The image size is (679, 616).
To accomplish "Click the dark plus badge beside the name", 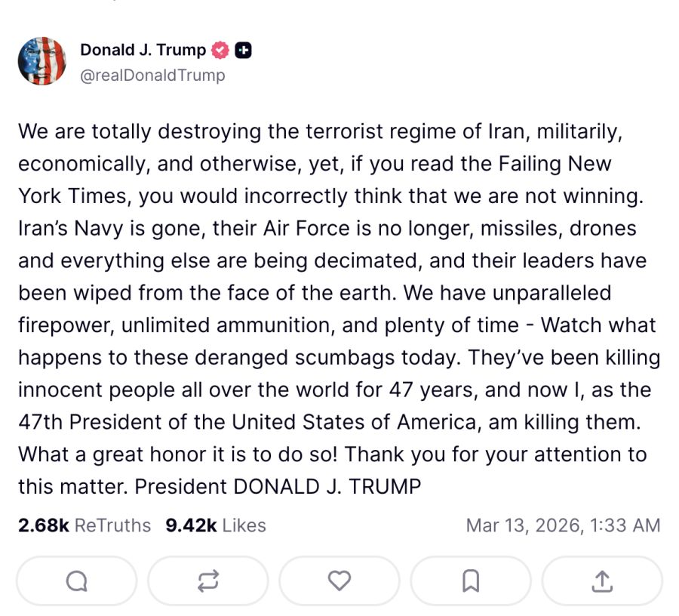I will 242,50.
